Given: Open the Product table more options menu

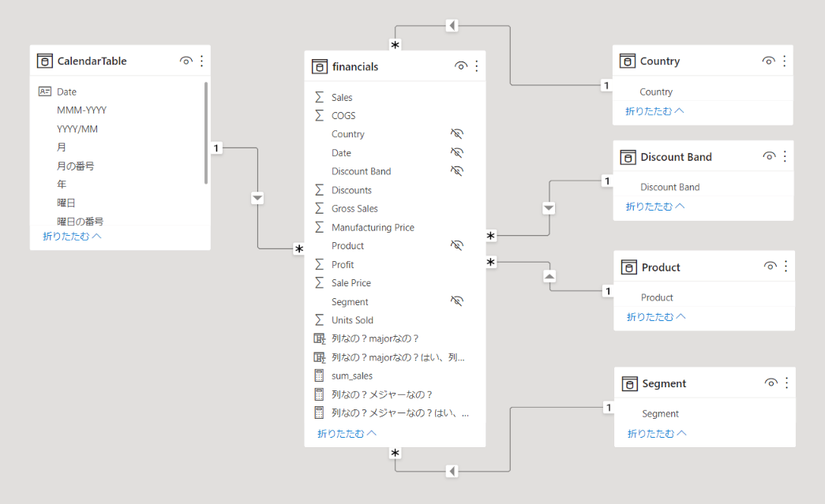Looking at the screenshot, I should tap(786, 267).
